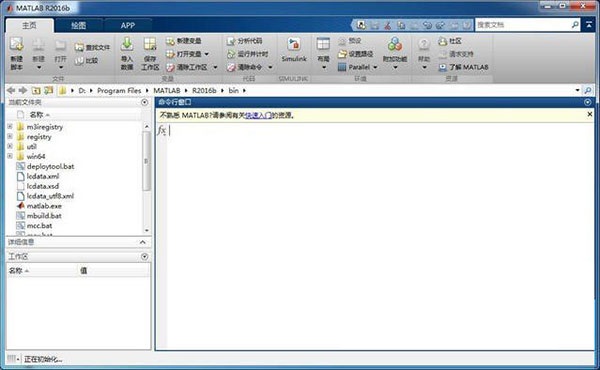The width and height of the screenshot is (600, 370).
Task: Click 'MATLAB' in the path bar
Action: [x=167, y=91]
